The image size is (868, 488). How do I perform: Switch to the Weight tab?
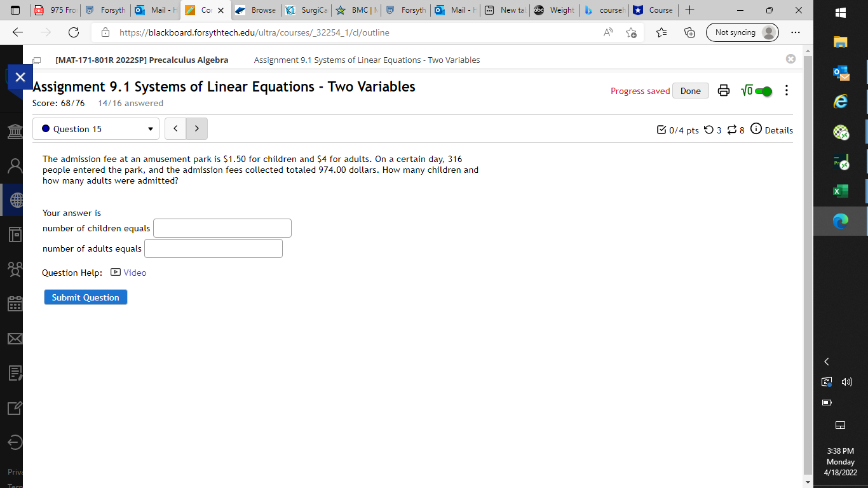click(555, 10)
